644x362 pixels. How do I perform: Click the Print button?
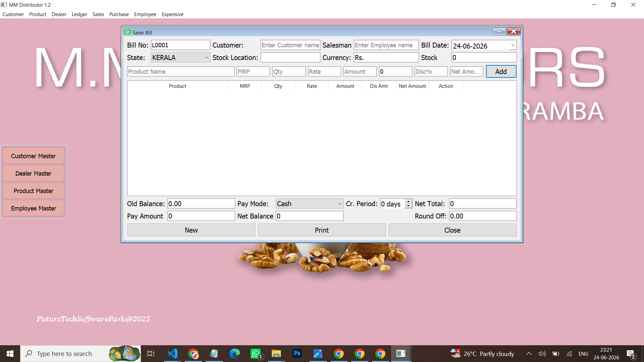coord(322,230)
